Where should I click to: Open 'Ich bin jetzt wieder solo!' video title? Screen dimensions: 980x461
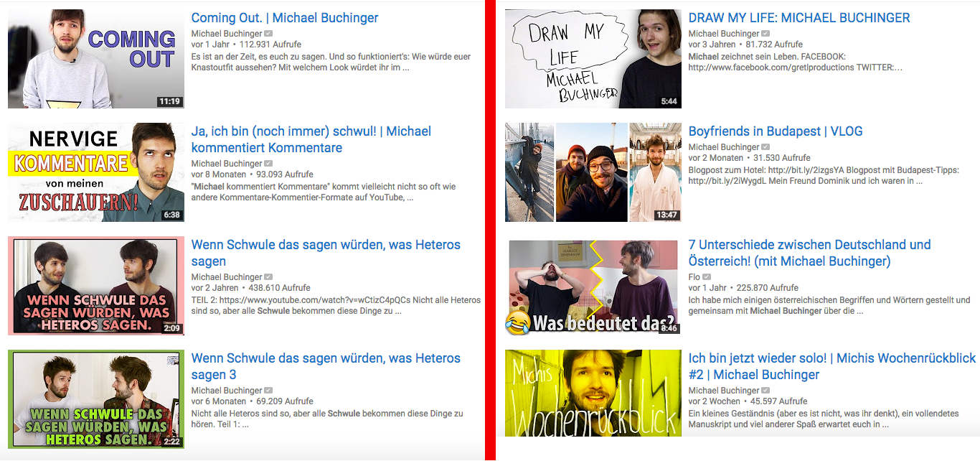(x=832, y=366)
